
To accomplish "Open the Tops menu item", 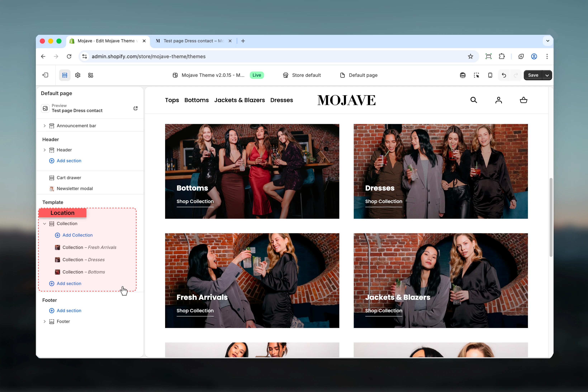I will tap(172, 100).
